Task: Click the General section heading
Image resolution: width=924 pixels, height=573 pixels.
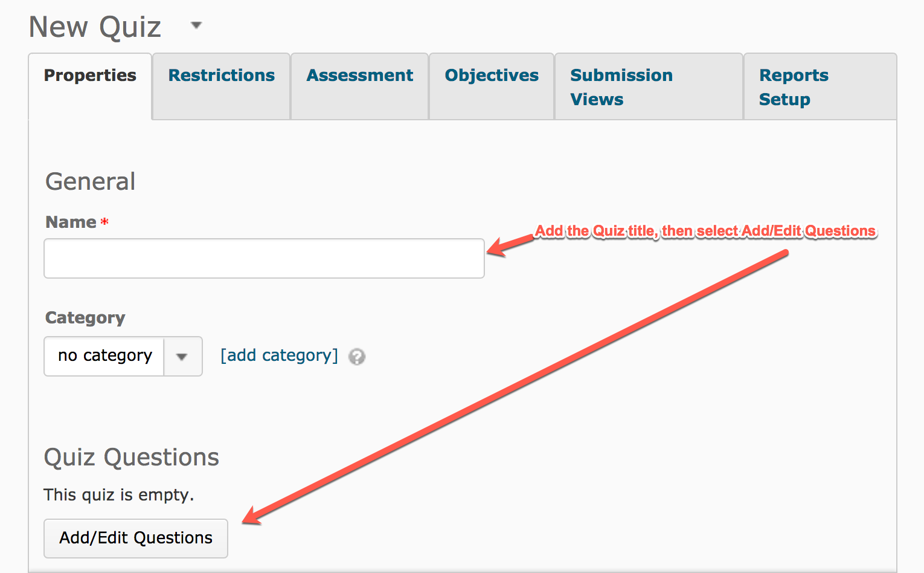Action: point(91,182)
